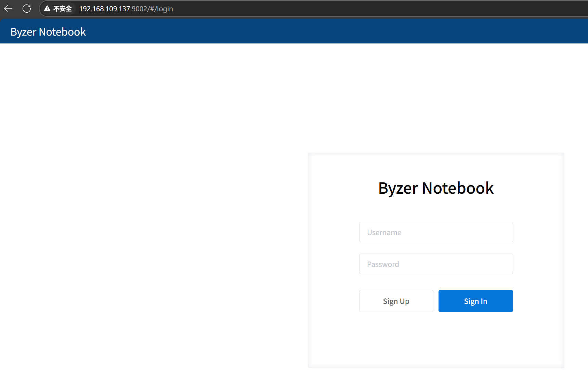Click the browser back arrow
This screenshot has height=385, width=588.
[x=8, y=9]
